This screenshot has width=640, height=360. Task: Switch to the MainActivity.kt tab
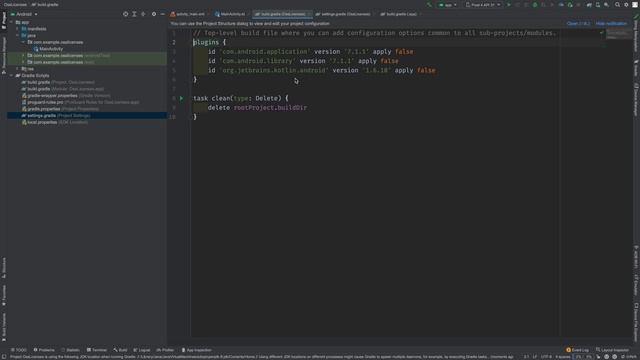pyautogui.click(x=231, y=14)
